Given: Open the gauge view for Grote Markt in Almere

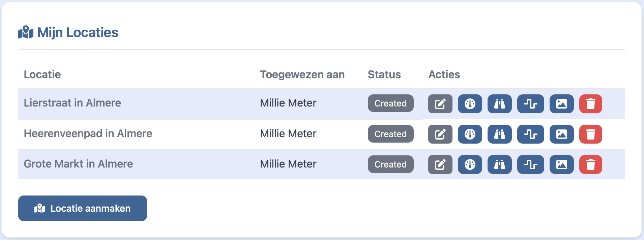Looking at the screenshot, I should [x=470, y=164].
